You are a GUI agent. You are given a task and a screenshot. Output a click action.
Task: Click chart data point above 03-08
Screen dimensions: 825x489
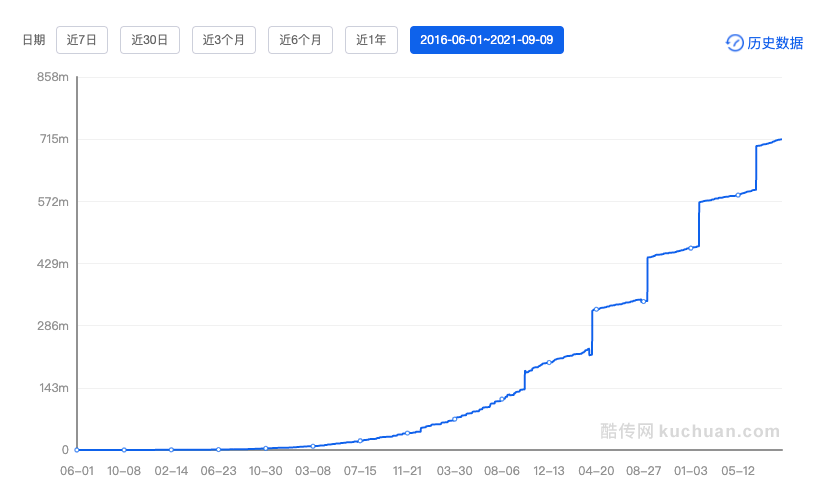pos(313,446)
